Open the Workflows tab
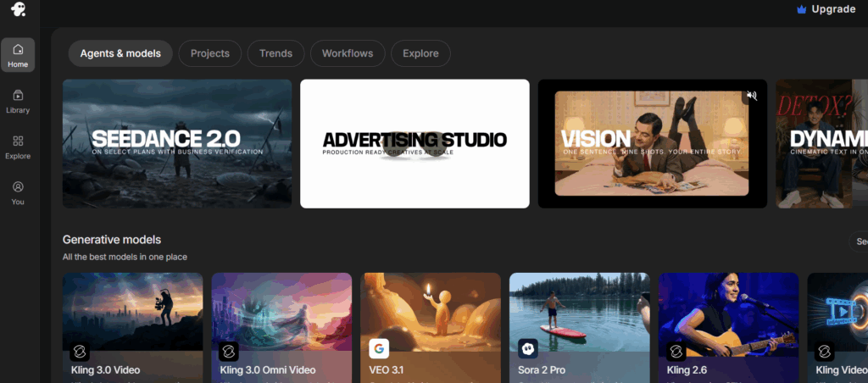Viewport: 868px width, 383px height. (x=348, y=53)
